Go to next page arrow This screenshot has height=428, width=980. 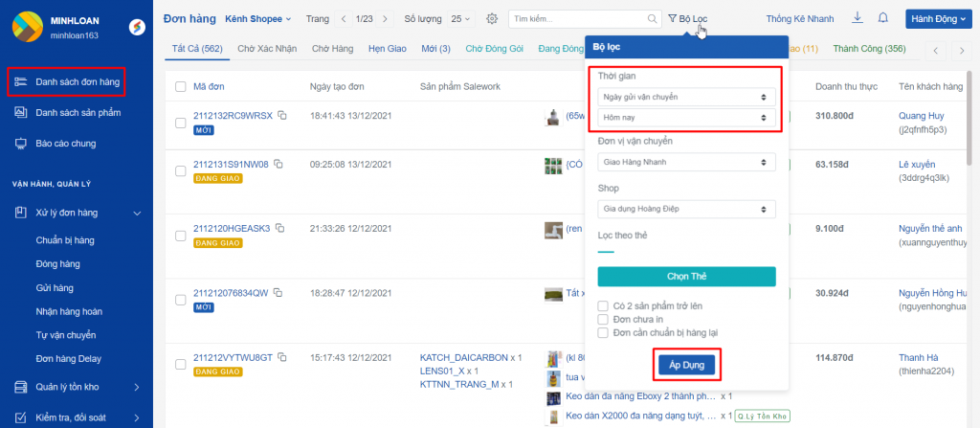pyautogui.click(x=385, y=19)
